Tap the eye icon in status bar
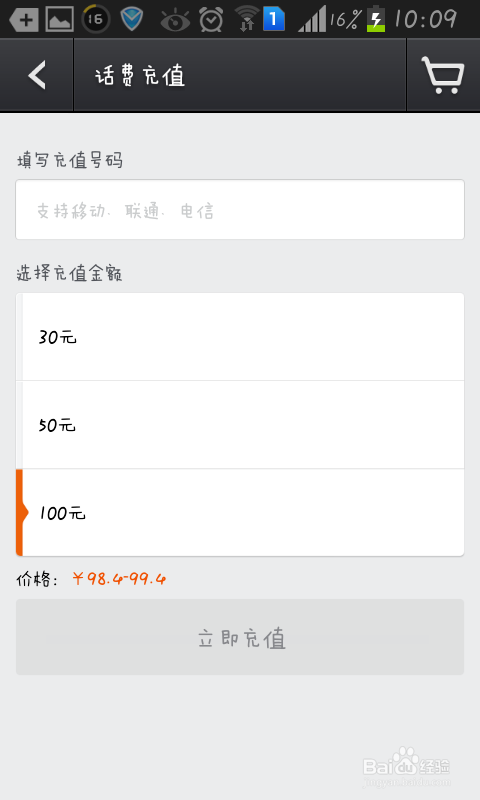Screen dimensions: 480x800 pos(175,21)
